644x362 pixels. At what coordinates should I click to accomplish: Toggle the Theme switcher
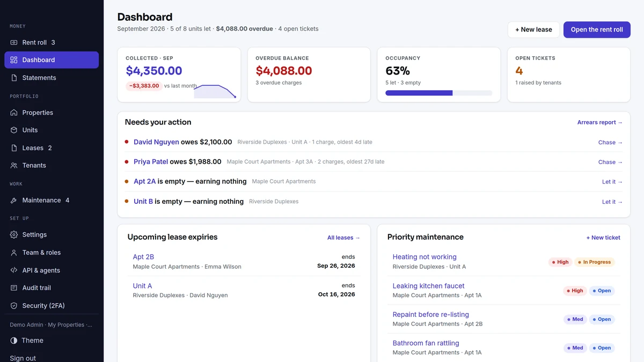[x=52, y=341]
